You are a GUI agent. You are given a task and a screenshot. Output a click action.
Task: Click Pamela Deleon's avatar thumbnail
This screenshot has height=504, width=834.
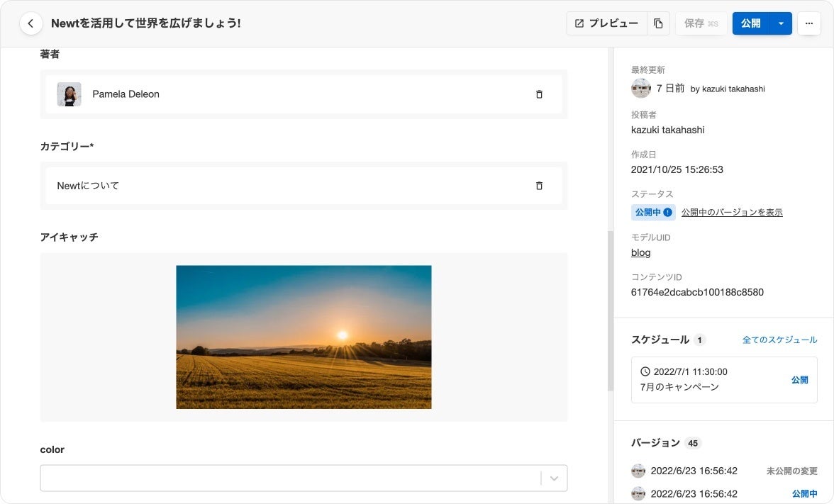pyautogui.click(x=69, y=94)
